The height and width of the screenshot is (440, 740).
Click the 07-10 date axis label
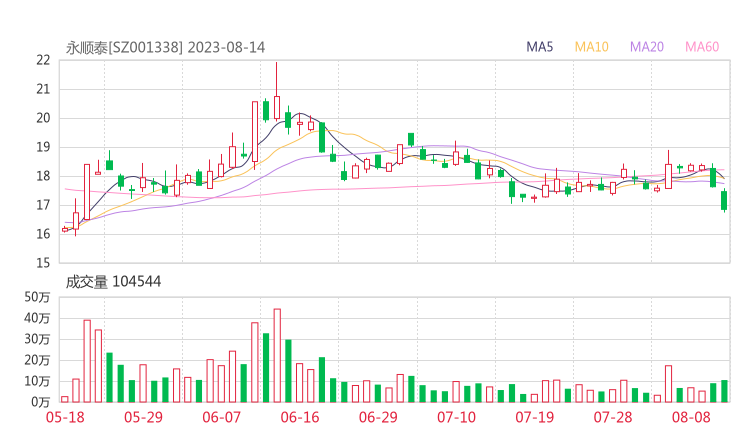pyautogui.click(x=456, y=417)
